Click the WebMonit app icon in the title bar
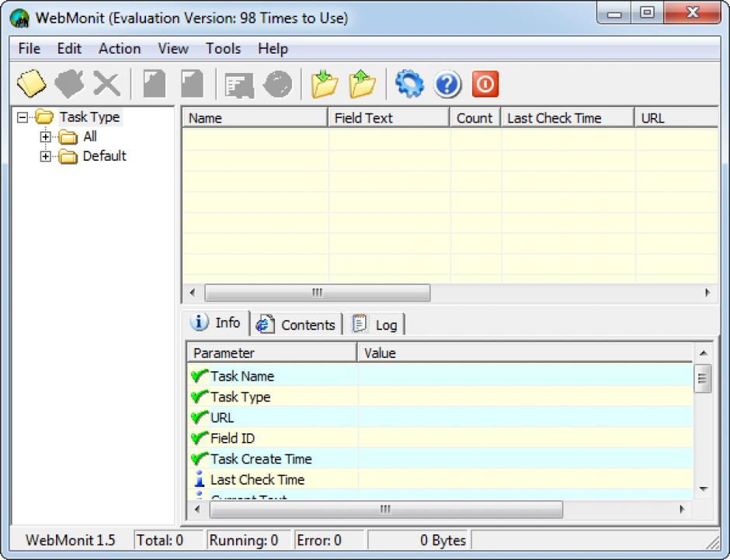 click(x=19, y=18)
